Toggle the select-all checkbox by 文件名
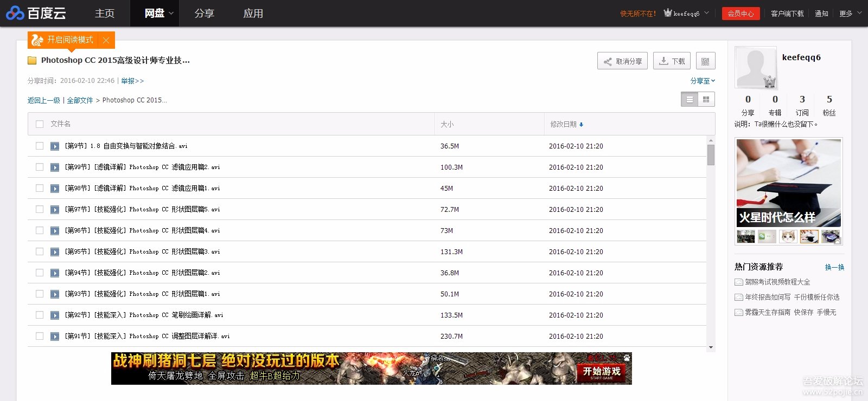 pyautogui.click(x=39, y=124)
